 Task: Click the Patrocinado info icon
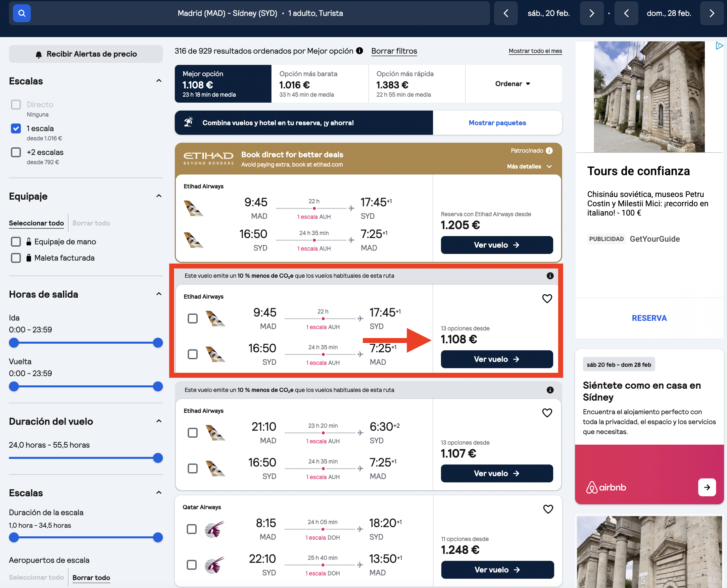click(549, 150)
